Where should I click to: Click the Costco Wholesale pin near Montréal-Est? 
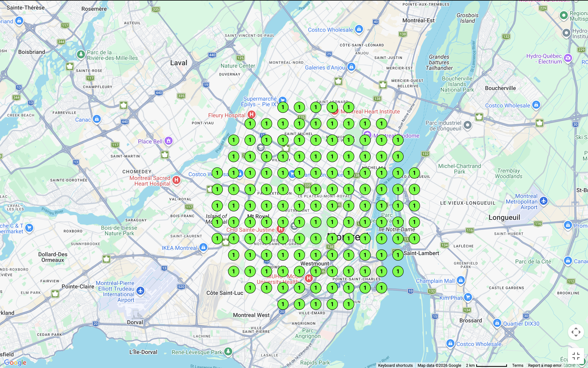(x=359, y=29)
